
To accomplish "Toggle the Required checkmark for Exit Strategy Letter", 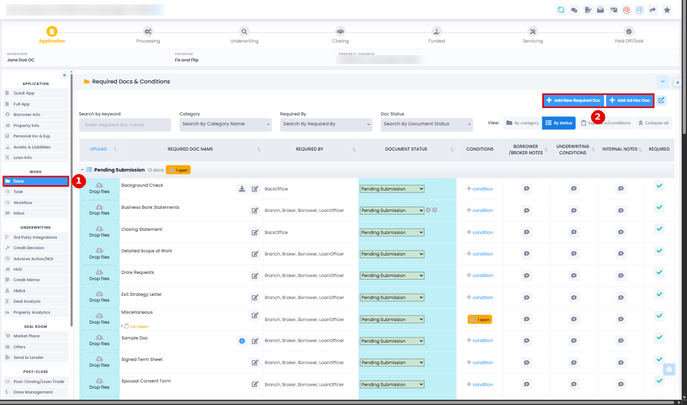I will point(659,294).
